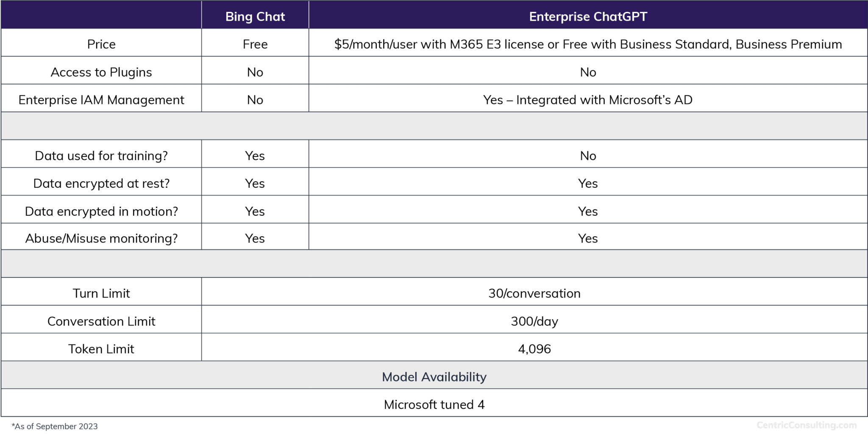Click the Access to Plugins row label

tap(101, 72)
